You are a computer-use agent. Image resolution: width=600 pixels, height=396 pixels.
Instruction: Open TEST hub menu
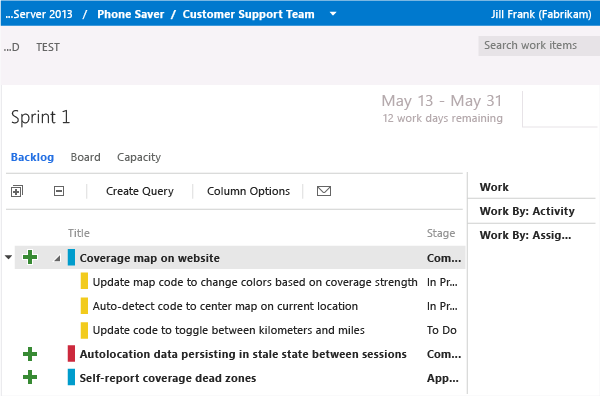[48, 47]
